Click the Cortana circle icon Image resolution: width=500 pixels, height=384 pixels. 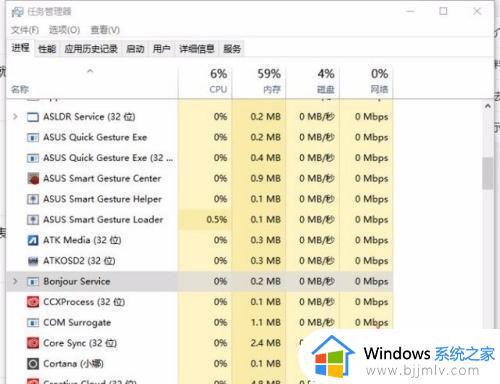pyautogui.click(x=33, y=364)
